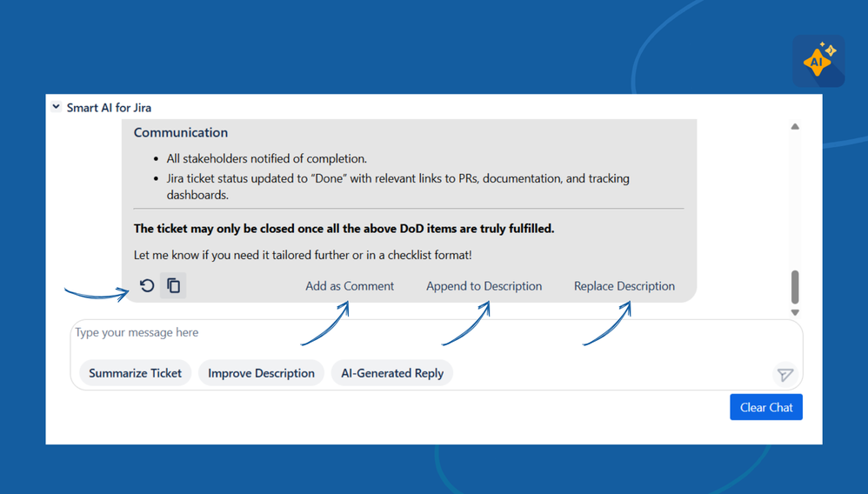This screenshot has width=868, height=494.
Task: Click the bold DoD closing statement
Action: (x=344, y=229)
